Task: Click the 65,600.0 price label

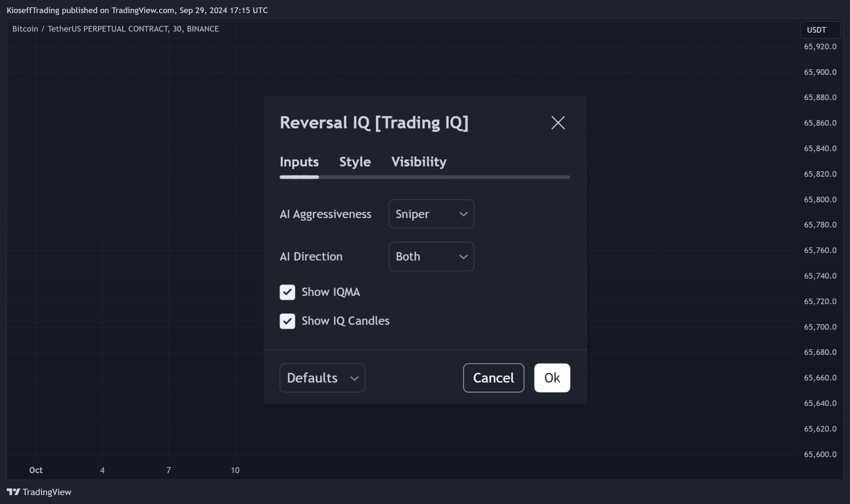Action: (x=820, y=454)
